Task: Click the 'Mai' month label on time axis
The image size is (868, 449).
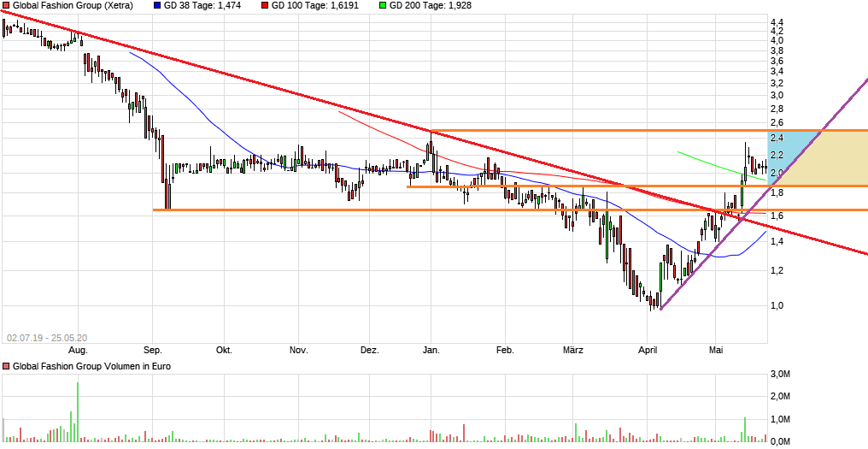Action: pos(717,350)
